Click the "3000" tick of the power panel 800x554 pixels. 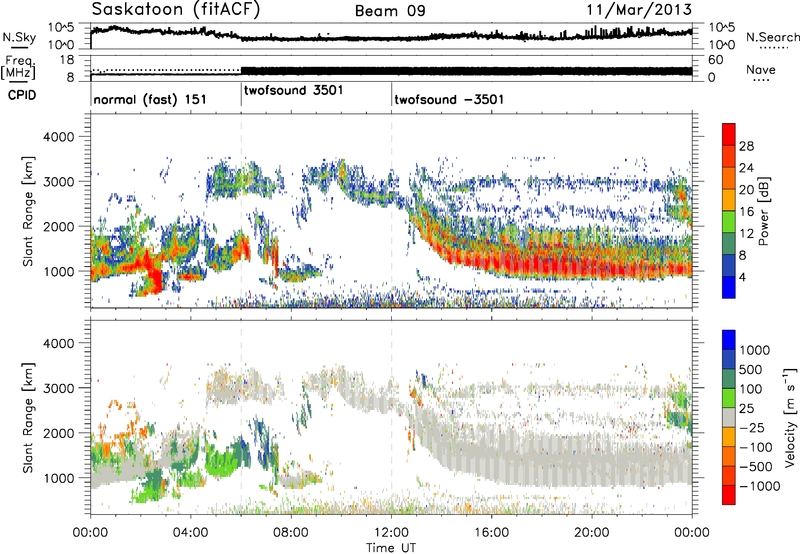pyautogui.click(x=58, y=182)
